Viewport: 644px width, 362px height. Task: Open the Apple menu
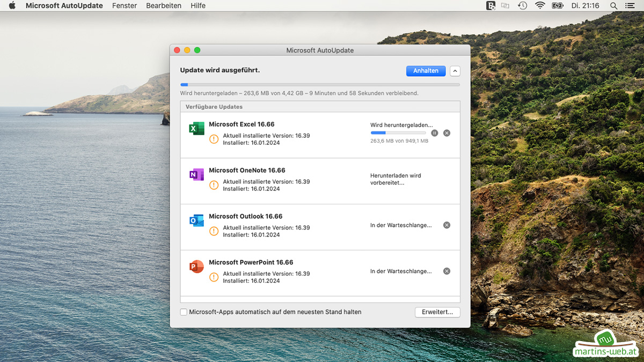[x=12, y=5]
